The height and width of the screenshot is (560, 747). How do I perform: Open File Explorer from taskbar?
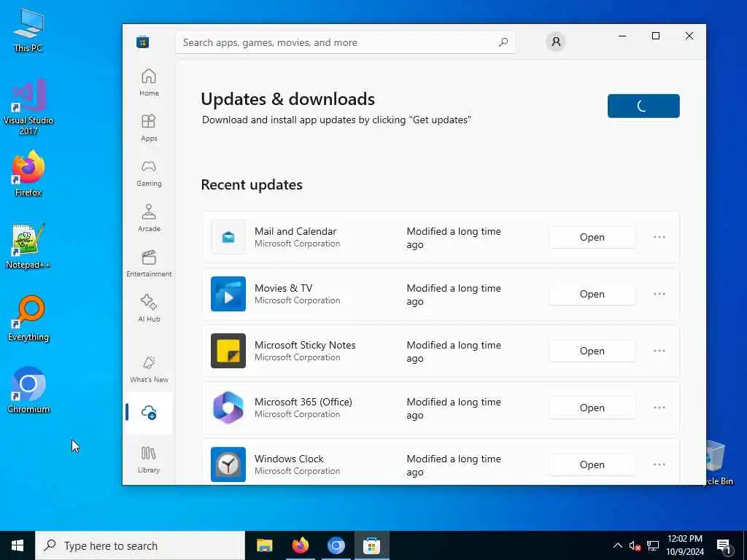pos(264,545)
